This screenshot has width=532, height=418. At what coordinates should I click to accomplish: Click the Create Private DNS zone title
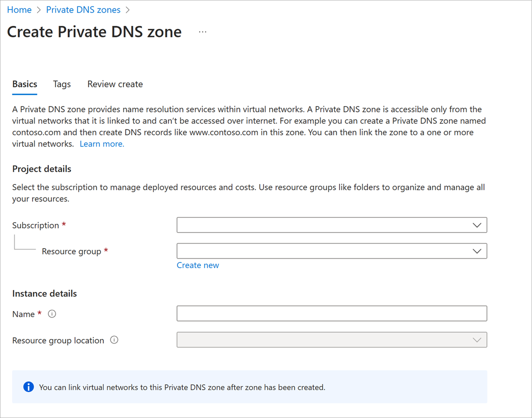94,32
